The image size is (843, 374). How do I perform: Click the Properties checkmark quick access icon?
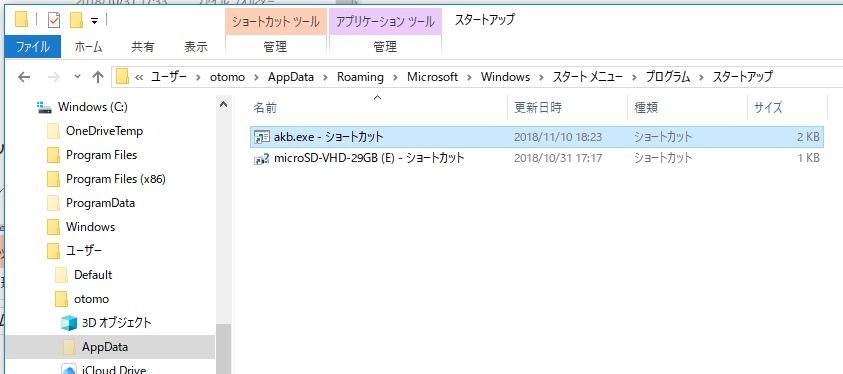tap(54, 20)
